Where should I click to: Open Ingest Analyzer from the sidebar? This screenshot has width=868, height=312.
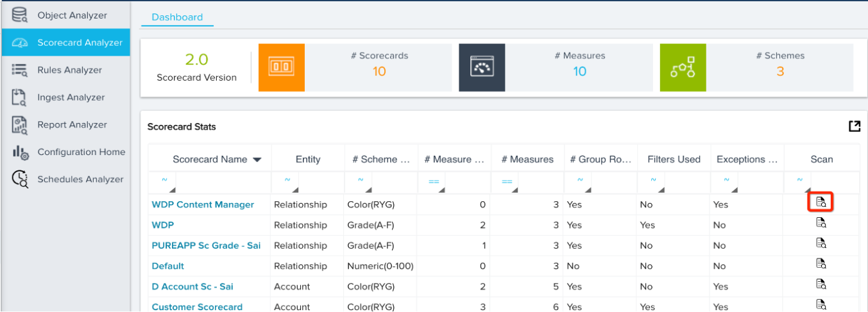click(71, 97)
